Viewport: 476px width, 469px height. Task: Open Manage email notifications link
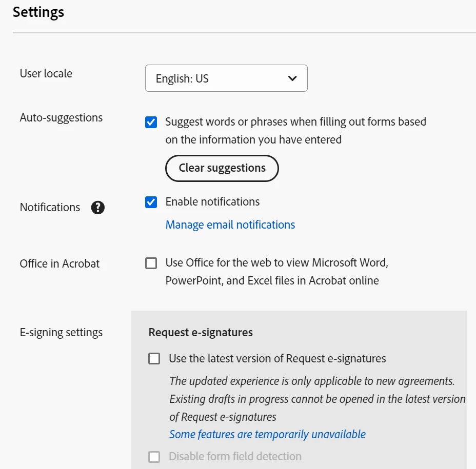point(230,225)
